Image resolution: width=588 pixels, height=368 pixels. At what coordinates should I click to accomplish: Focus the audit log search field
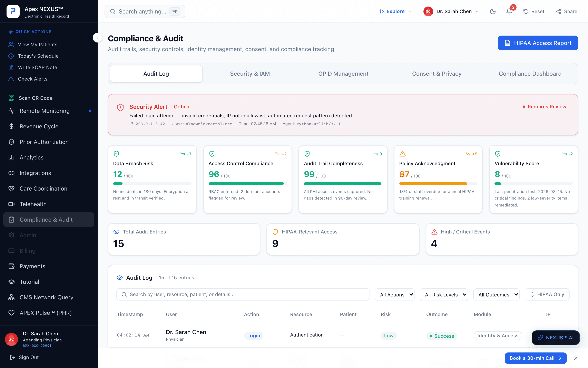click(243, 294)
